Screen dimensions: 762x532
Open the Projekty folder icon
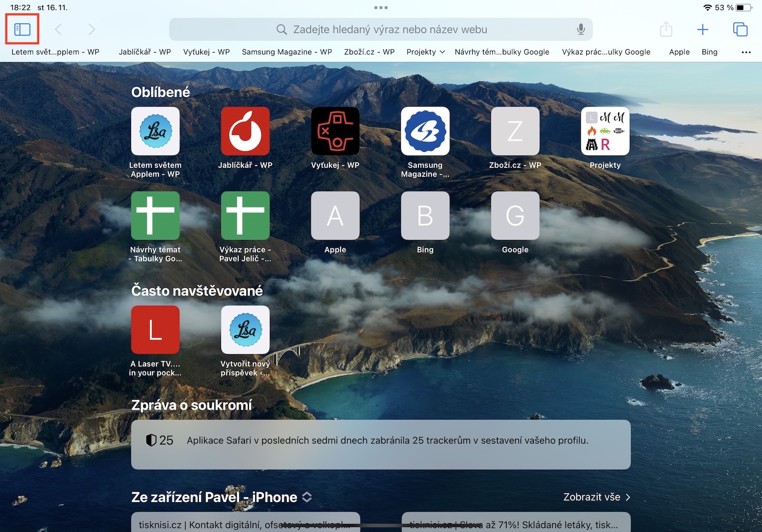605,131
